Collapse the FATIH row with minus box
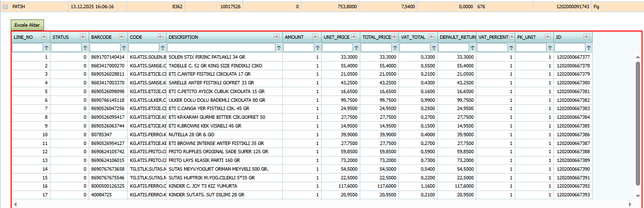 5,7
